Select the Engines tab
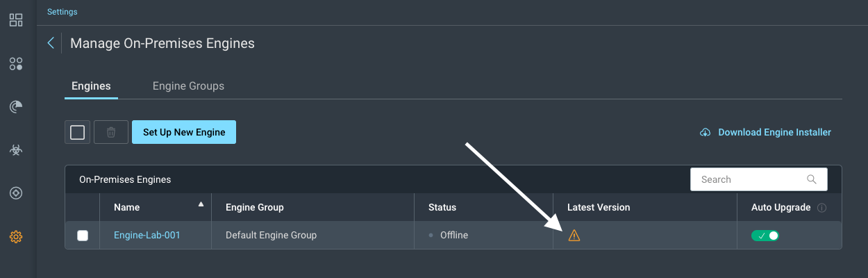This screenshot has height=278, width=868. tap(91, 86)
